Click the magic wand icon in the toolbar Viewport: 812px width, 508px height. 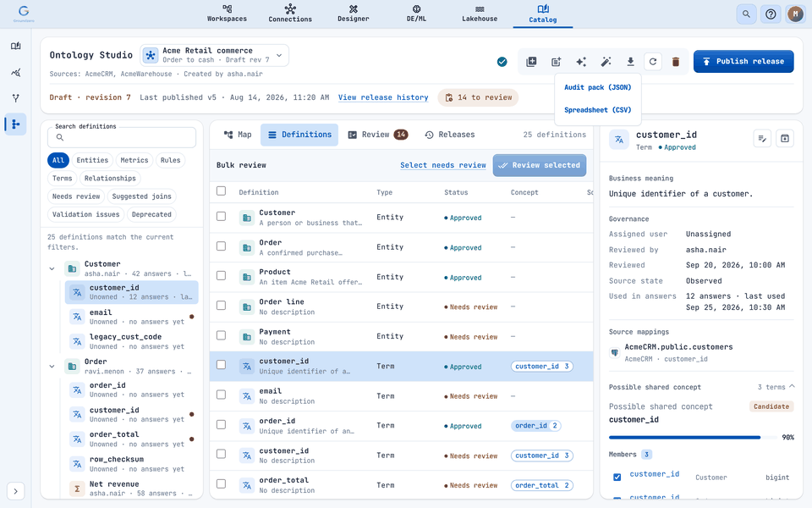click(606, 62)
